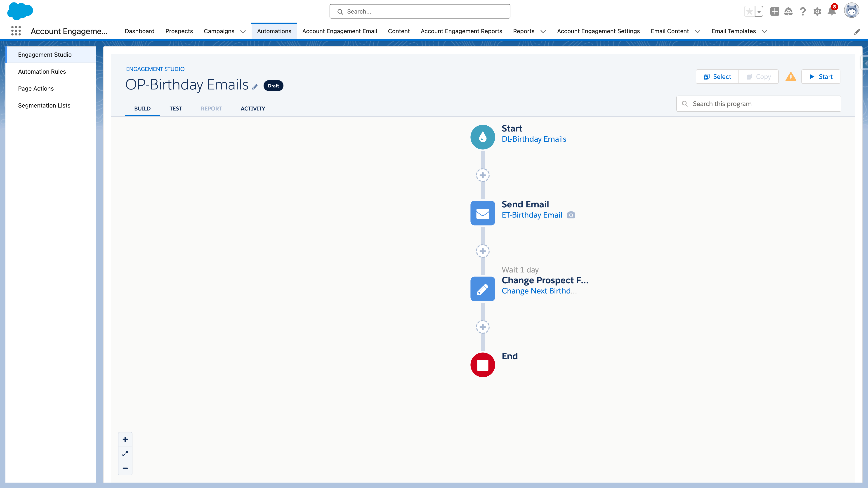Open the favorites list dropdown arrow
The height and width of the screenshot is (488, 868).
tap(759, 12)
